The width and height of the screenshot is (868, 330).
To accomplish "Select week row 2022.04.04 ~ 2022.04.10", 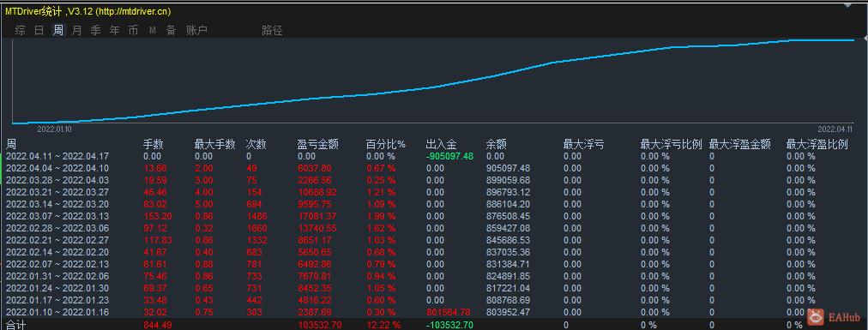I will tap(434, 168).
